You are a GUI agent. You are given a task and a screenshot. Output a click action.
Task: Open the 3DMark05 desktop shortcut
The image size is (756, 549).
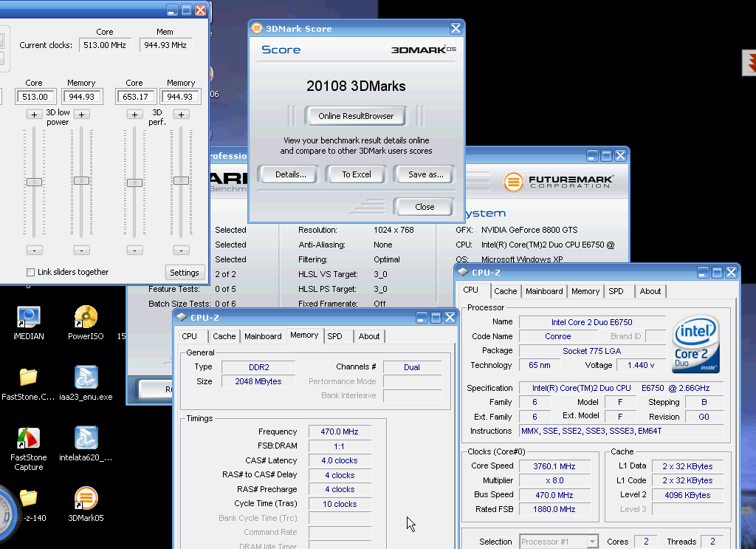click(x=86, y=499)
